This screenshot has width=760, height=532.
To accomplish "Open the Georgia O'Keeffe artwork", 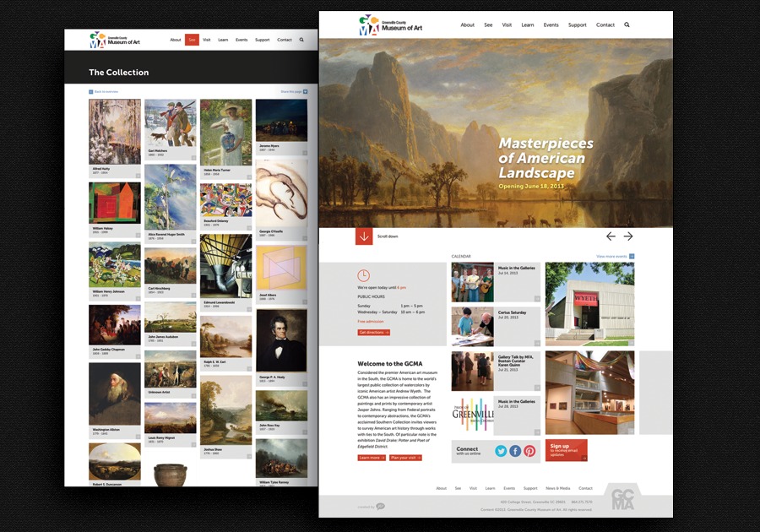I will [281, 194].
